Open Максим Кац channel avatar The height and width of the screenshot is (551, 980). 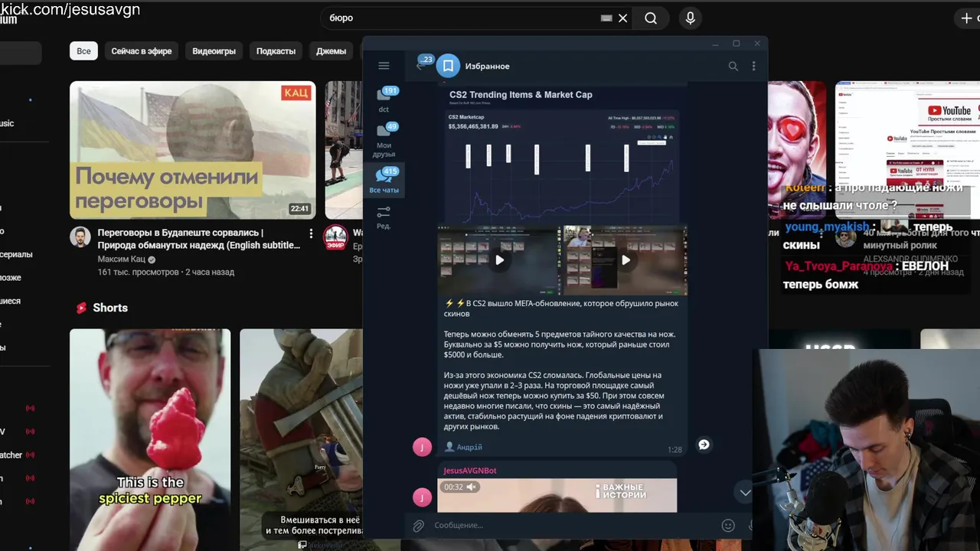[x=80, y=236]
